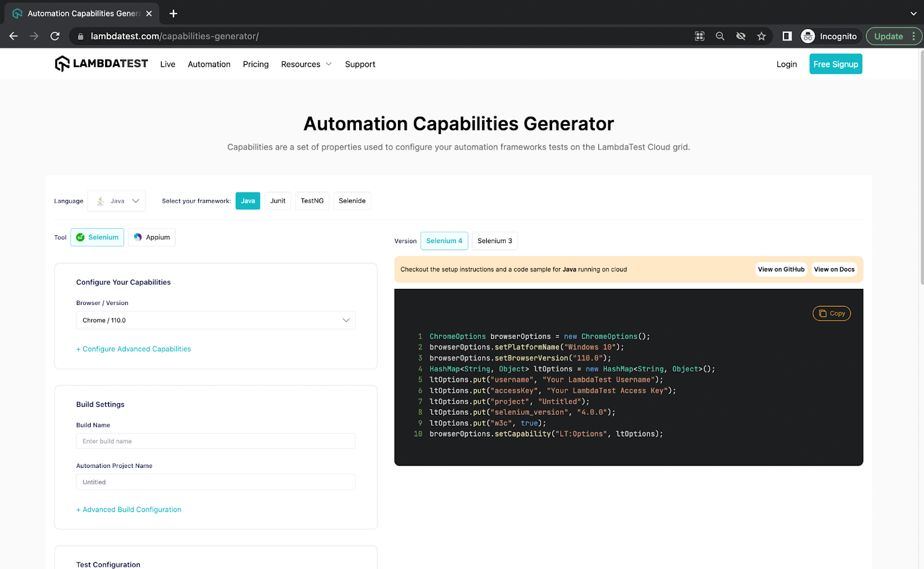The width and height of the screenshot is (924, 569).
Task: Open the Support menu item
Action: 360,64
